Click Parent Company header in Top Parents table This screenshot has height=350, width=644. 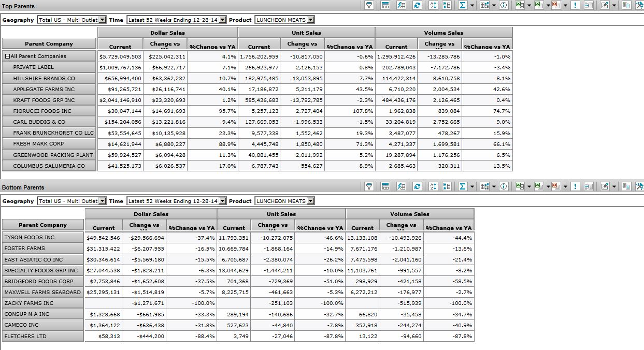pos(49,44)
